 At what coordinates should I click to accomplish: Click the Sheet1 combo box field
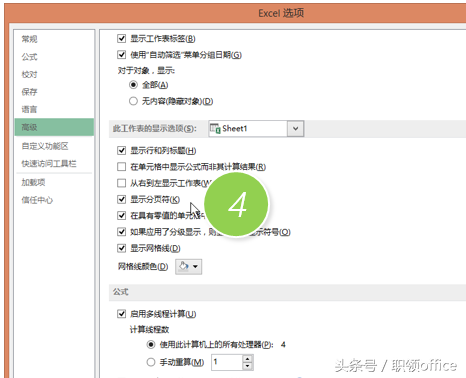[256, 128]
